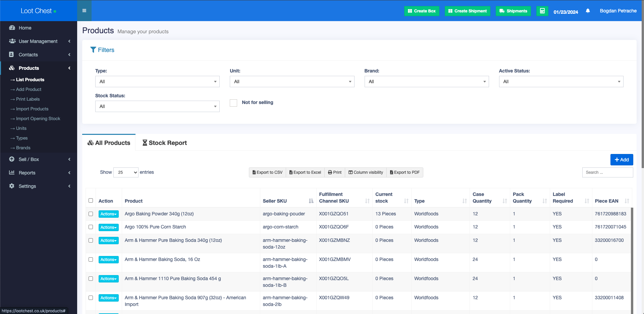
Task: Click the Settings gear icon
Action: coord(12,186)
